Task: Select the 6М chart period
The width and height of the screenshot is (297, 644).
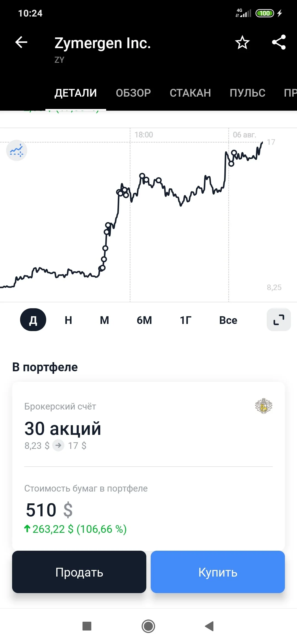Action: [x=144, y=320]
